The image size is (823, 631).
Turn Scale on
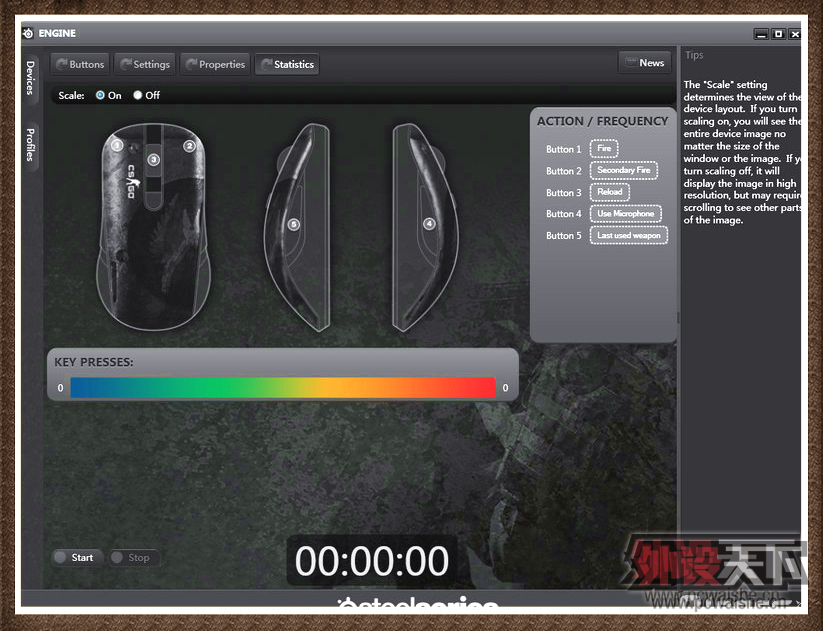(100, 95)
